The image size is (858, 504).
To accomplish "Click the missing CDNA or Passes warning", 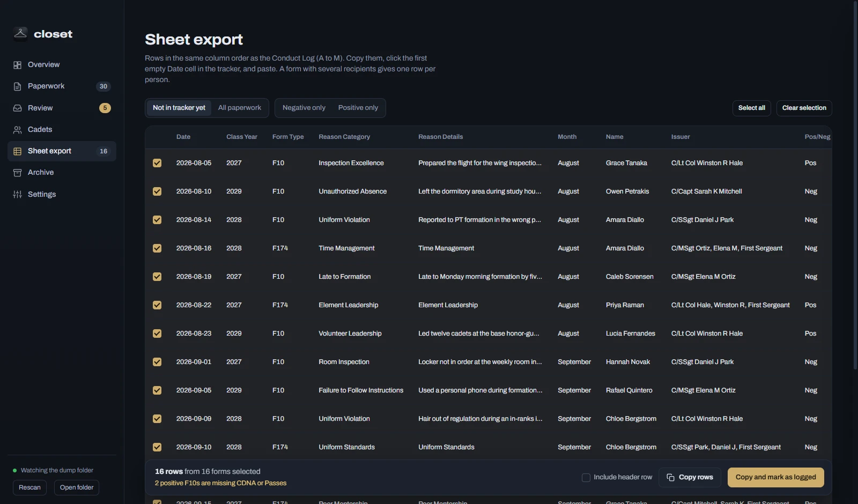I will 220,483.
